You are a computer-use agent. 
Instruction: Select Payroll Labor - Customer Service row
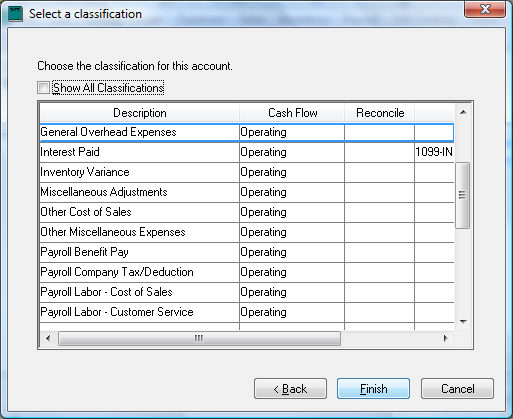click(247, 312)
